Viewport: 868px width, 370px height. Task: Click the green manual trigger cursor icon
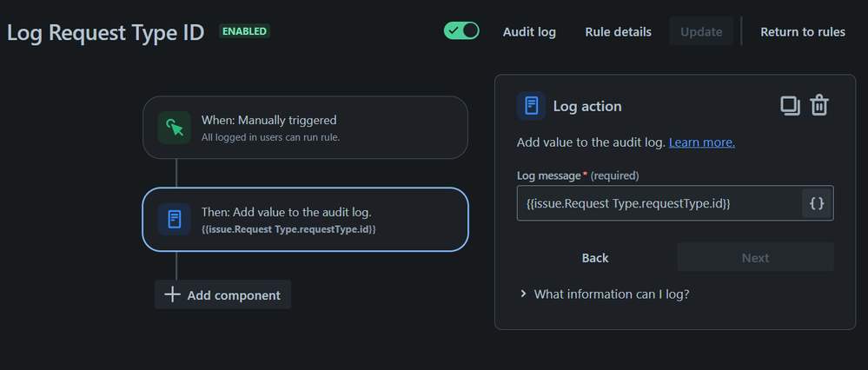pyautogui.click(x=175, y=128)
